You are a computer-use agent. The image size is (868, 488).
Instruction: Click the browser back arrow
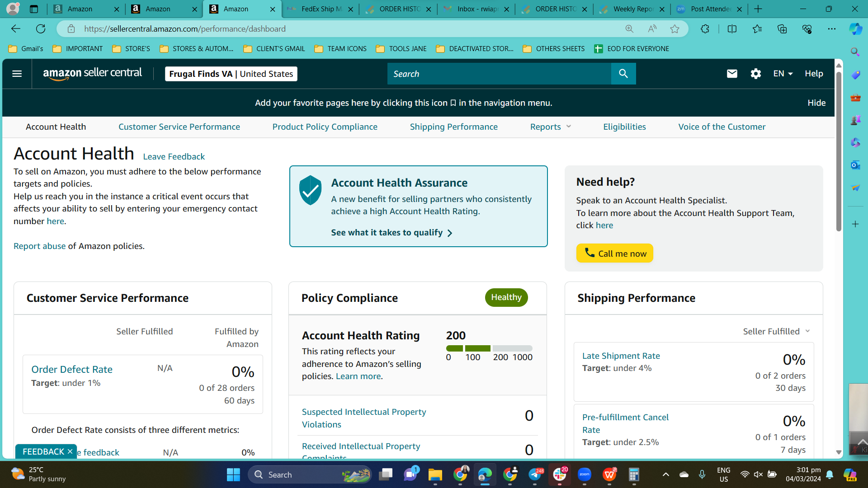click(16, 29)
